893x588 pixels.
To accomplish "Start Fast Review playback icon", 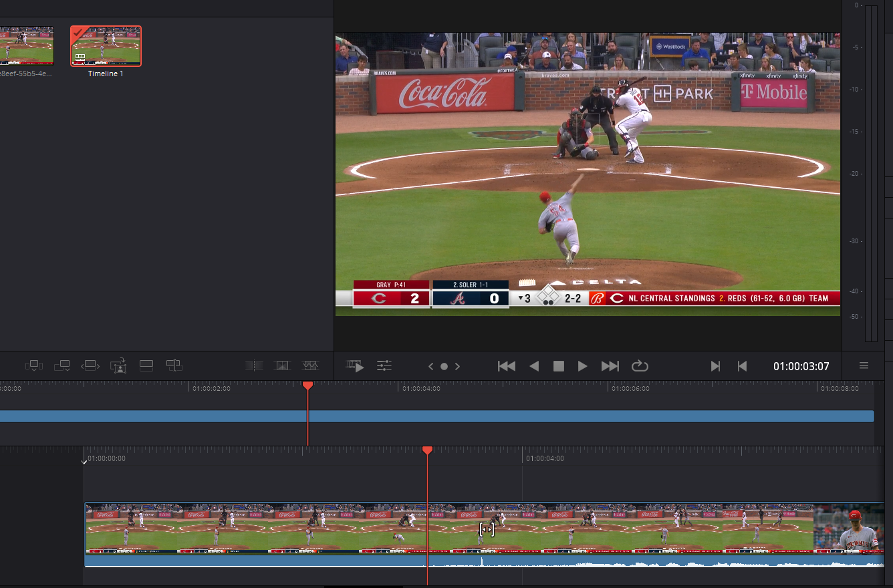I will pyautogui.click(x=355, y=365).
